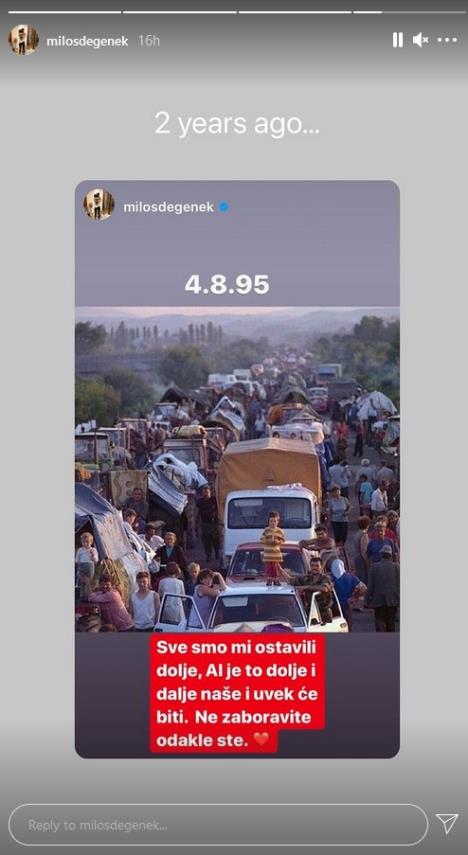The width and height of the screenshot is (468, 855).
Task: Click the reply to milosdegenek input field
Action: coord(218,825)
